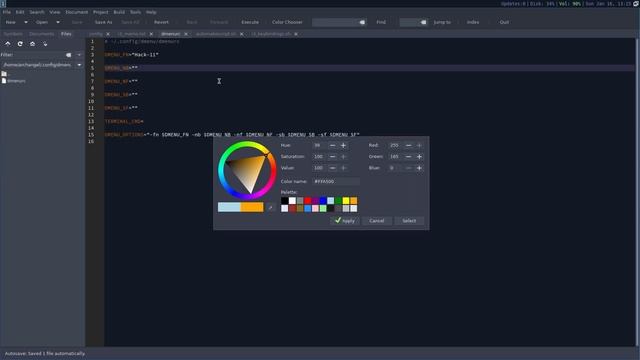Close the dmenurc tab

(x=186, y=34)
